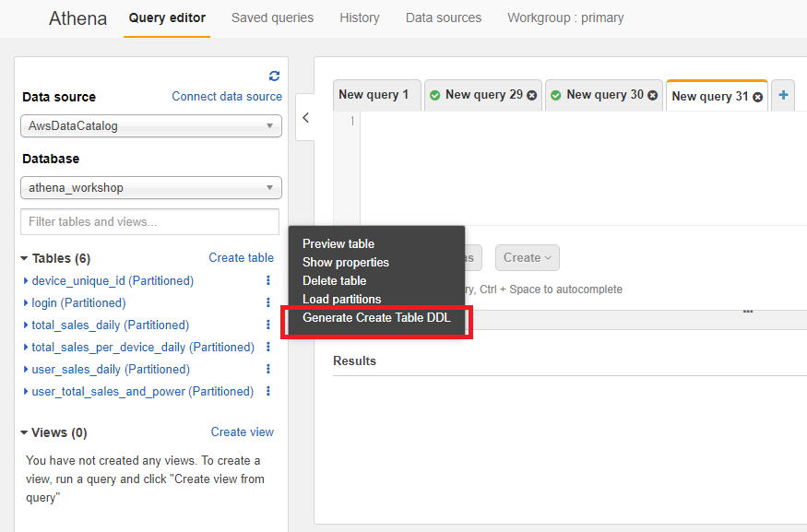Expand the device_unique_id table columns
807x532 pixels.
[26, 281]
